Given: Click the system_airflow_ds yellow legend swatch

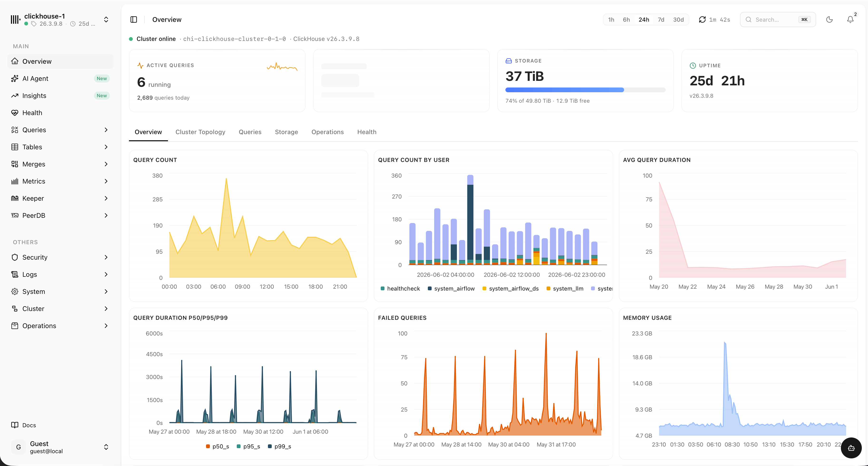Looking at the screenshot, I should (x=484, y=289).
